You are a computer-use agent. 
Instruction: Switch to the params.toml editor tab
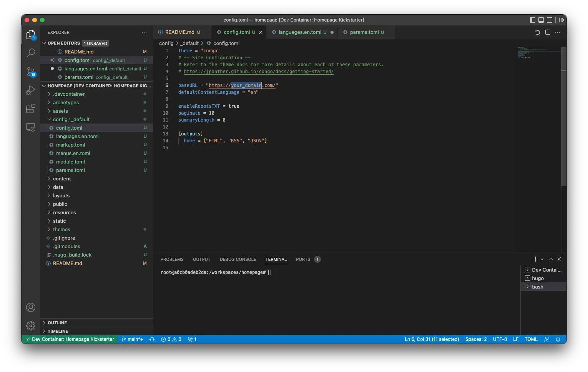coord(364,32)
